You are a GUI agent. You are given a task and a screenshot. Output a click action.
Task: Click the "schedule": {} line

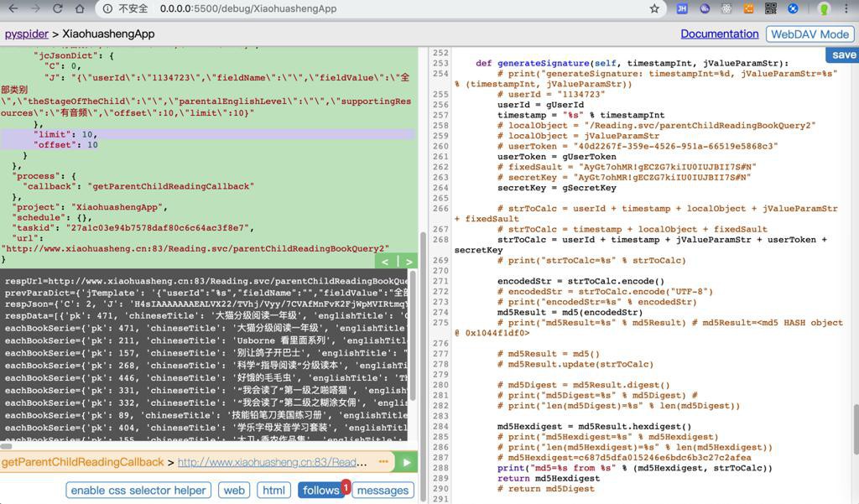(x=55, y=217)
